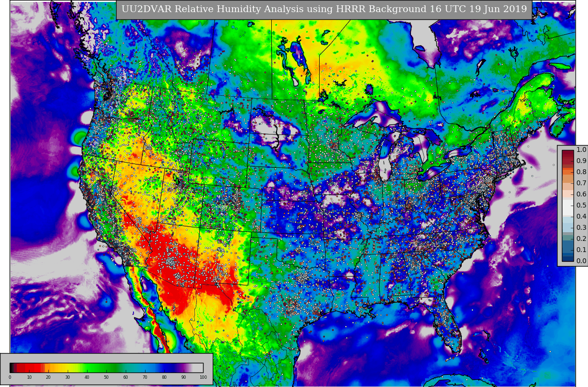This screenshot has height=387, width=588.
Task: Click the 0.1 label on right colorbar
Action: (x=581, y=250)
